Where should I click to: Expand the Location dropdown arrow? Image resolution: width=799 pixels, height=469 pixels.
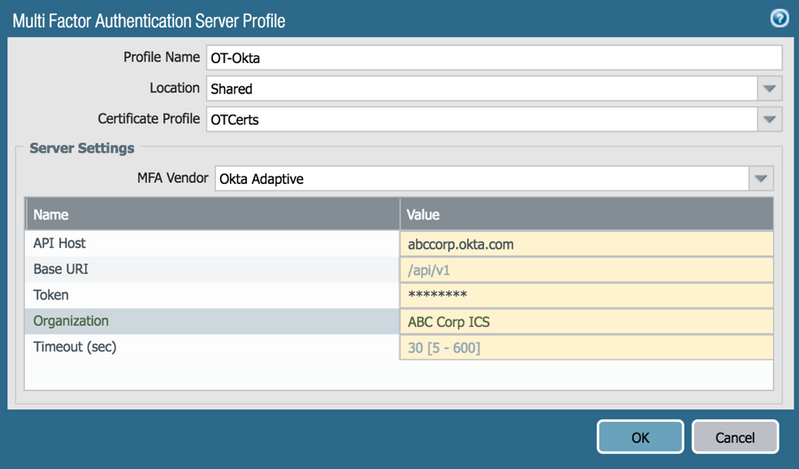(768, 88)
